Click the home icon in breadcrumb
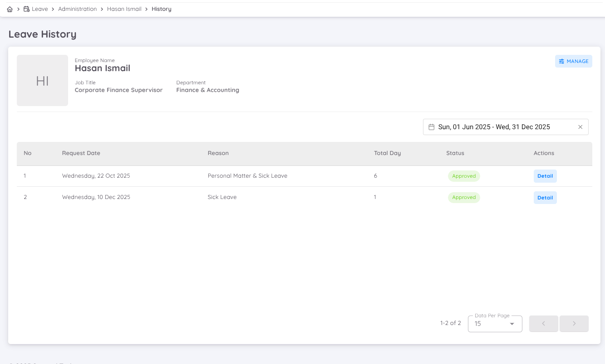 click(x=10, y=9)
